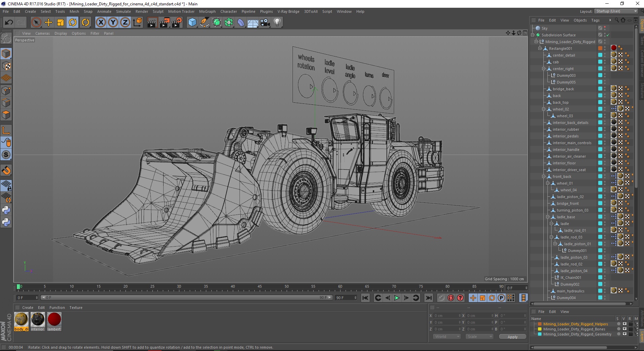
Task: Collapse Mining_Loader_Dirty_Rigged node
Action: [x=536, y=42]
